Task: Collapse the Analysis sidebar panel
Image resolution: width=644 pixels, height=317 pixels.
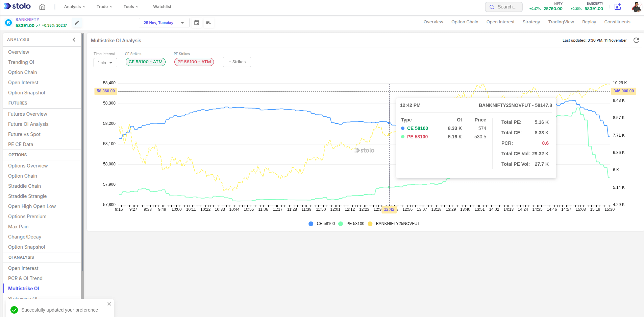Action: pos(74,40)
